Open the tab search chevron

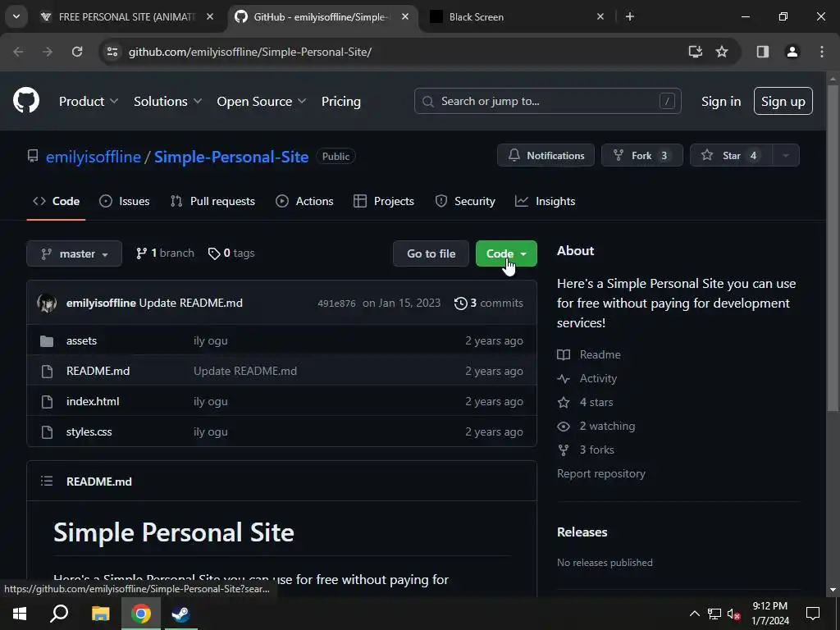[x=16, y=16]
